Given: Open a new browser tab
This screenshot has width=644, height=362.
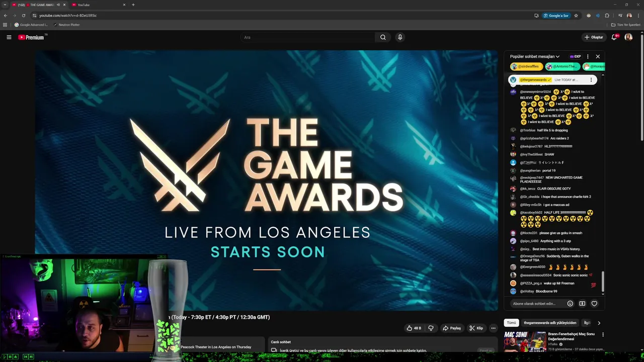Looking at the screenshot, I should point(133,5).
